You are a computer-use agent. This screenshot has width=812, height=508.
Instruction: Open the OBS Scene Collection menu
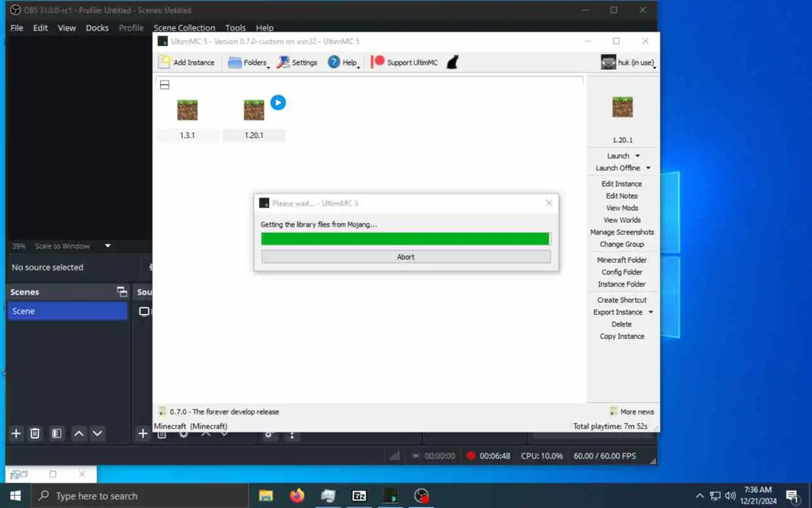tap(185, 28)
